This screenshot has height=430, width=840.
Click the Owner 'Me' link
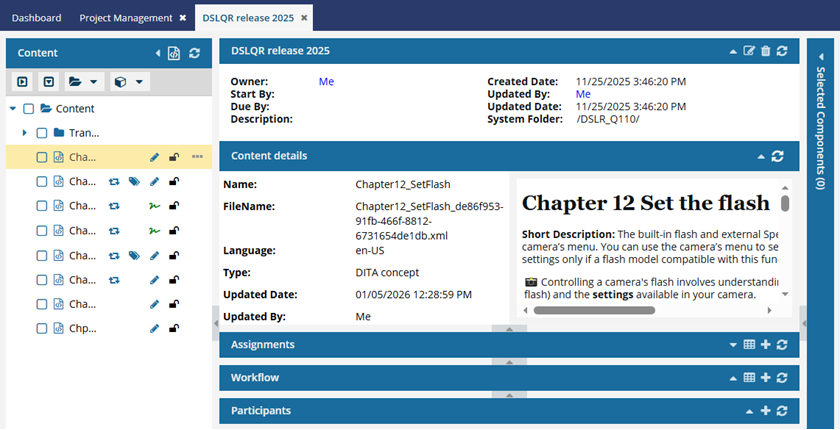click(326, 82)
